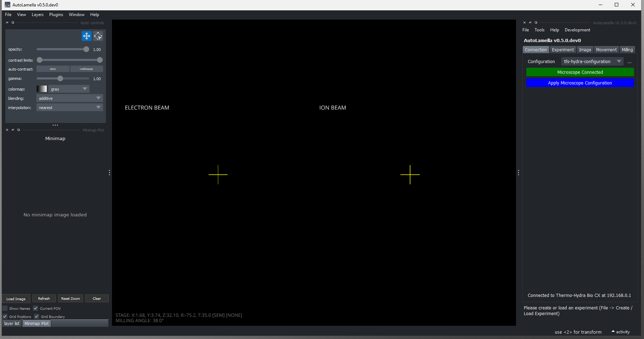
Task: Select the pan/zoom mode tool
Action: 86,36
